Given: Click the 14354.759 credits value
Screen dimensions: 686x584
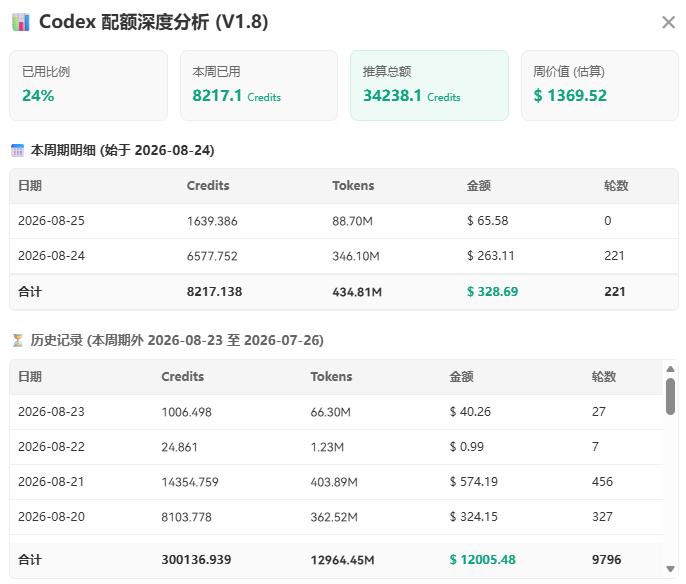Looking at the screenshot, I should (190, 482).
